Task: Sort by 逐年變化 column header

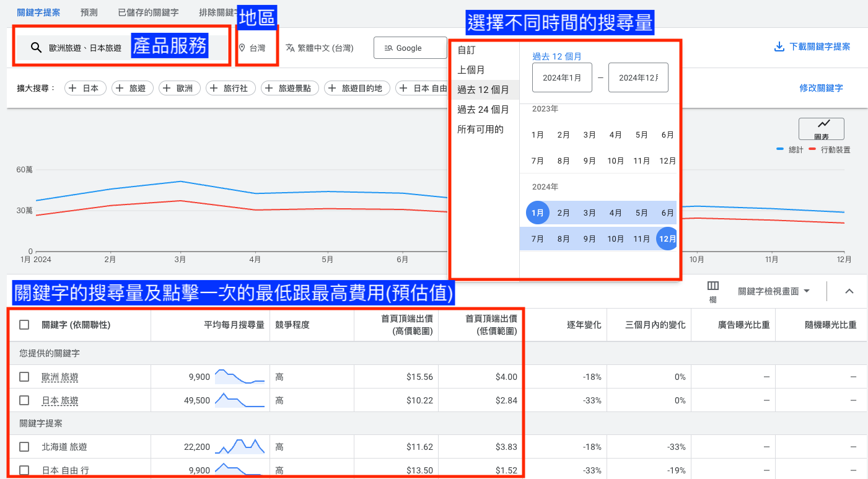Action: pyautogui.click(x=584, y=325)
